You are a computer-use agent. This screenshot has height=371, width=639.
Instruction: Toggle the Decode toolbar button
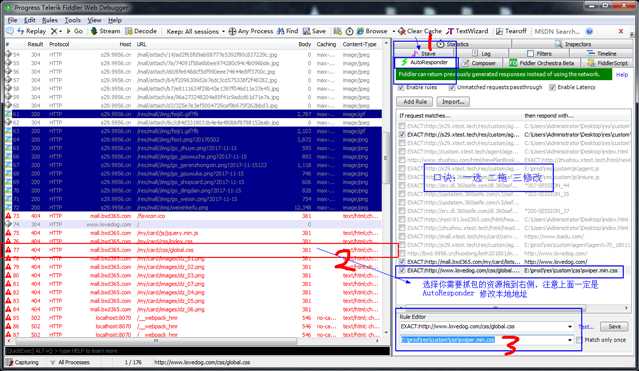point(141,31)
